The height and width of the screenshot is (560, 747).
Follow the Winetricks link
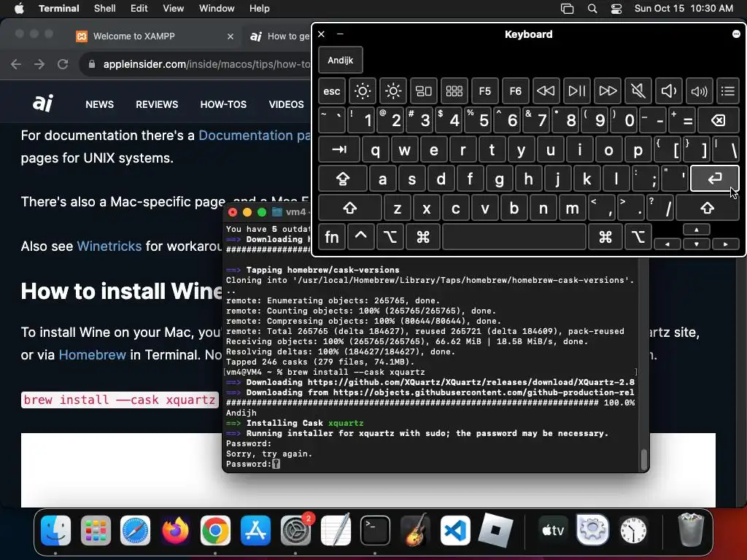tap(109, 246)
